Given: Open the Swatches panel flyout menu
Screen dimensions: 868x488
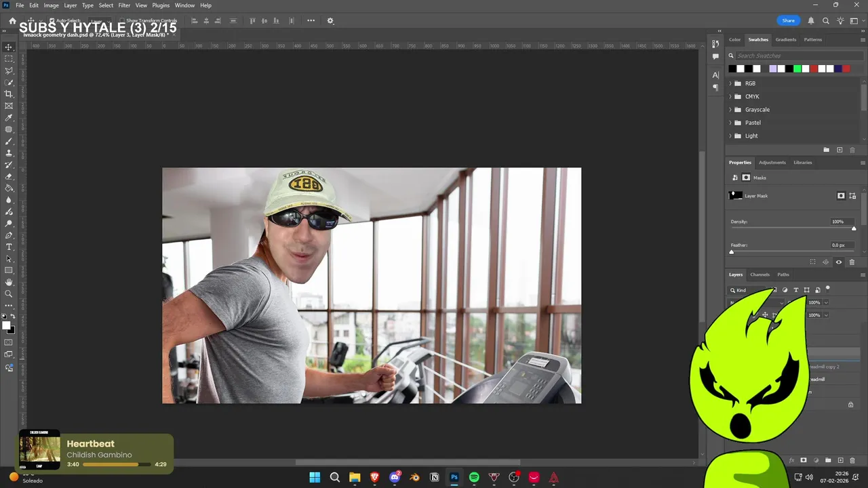Looking at the screenshot, I should coord(863,39).
